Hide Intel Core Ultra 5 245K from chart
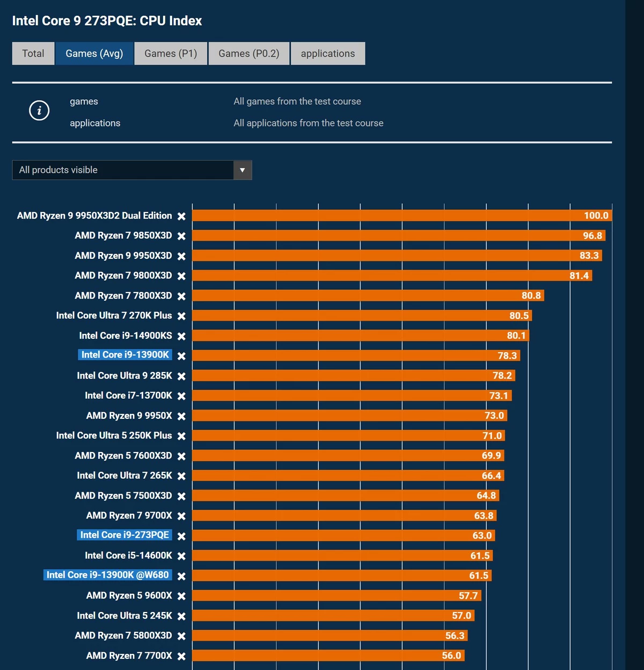The width and height of the screenshot is (644, 670). point(181,616)
